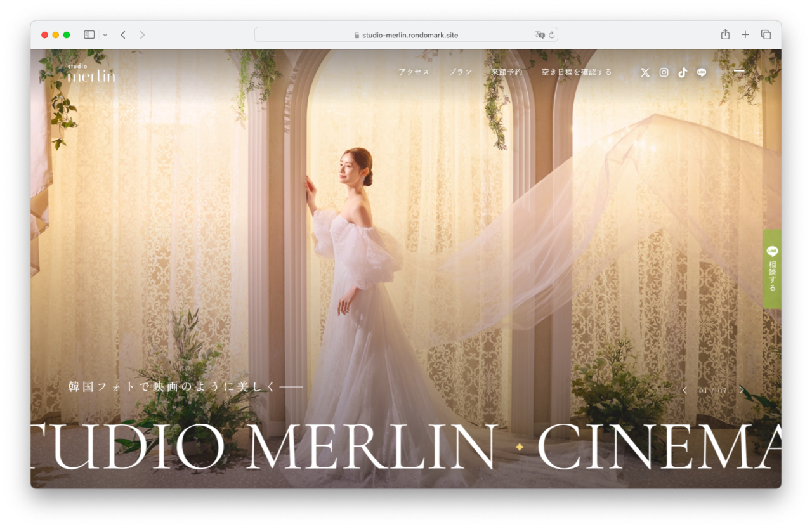812x529 pixels.
Task: Open a new tab with plus icon
Action: tap(745, 35)
